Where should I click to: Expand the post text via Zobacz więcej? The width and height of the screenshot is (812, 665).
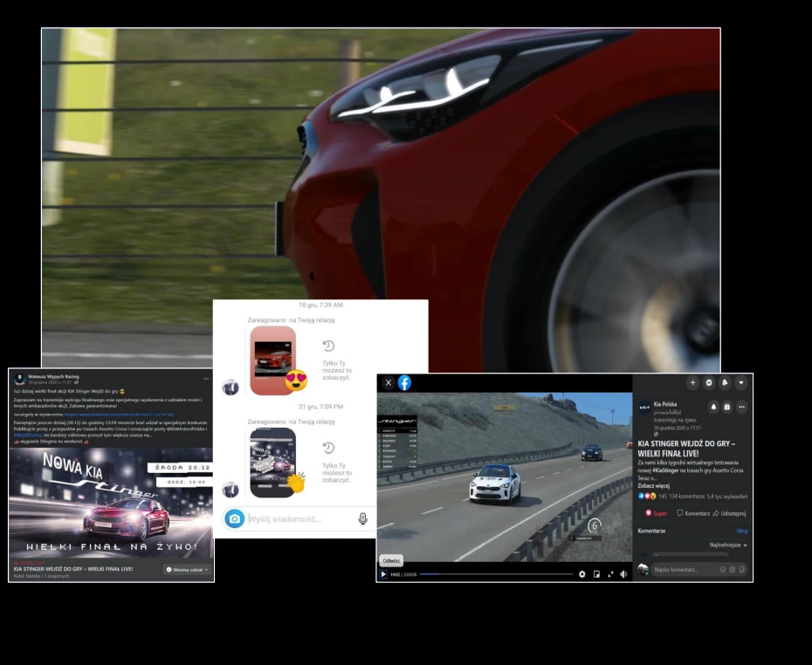point(654,486)
